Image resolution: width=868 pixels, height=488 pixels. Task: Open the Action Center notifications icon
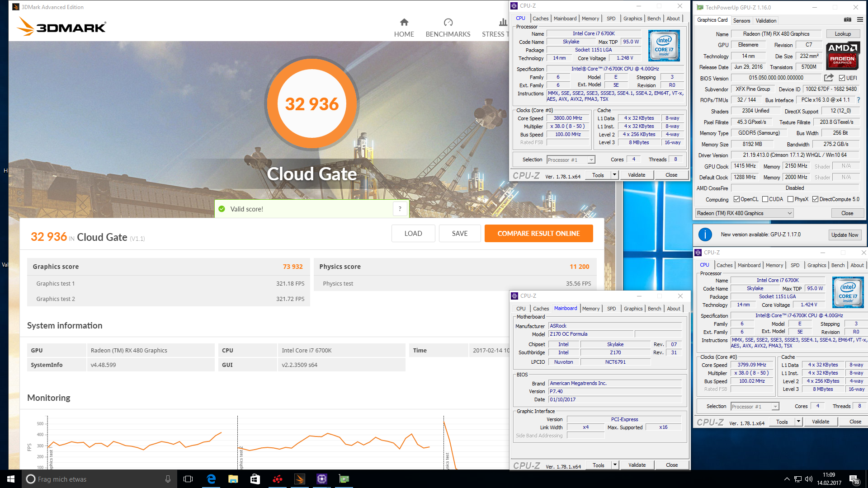tap(854, 479)
